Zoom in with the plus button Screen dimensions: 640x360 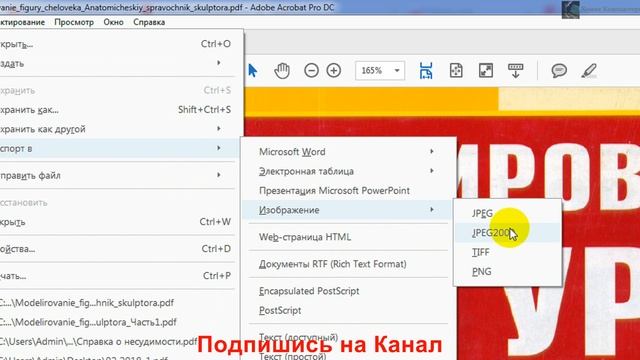click(333, 71)
